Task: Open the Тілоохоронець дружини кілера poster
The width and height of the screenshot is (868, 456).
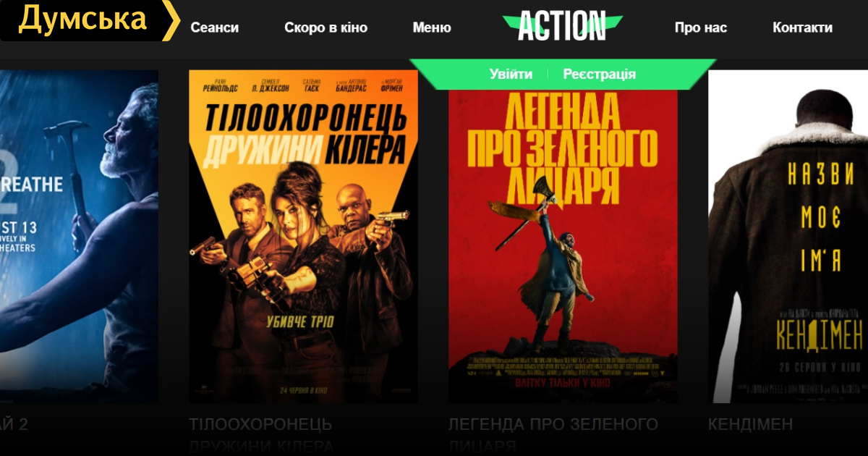Action: (303, 236)
